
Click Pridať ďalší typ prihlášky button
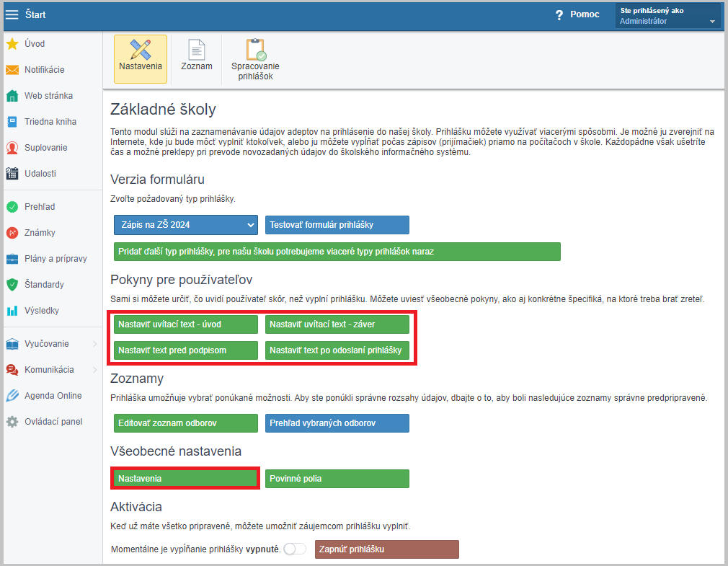(x=337, y=252)
